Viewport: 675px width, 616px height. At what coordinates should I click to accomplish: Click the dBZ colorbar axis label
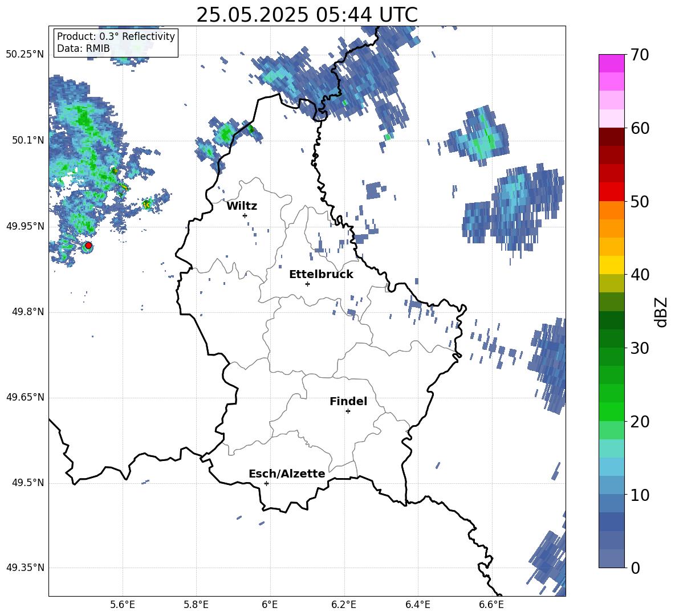[661, 312]
